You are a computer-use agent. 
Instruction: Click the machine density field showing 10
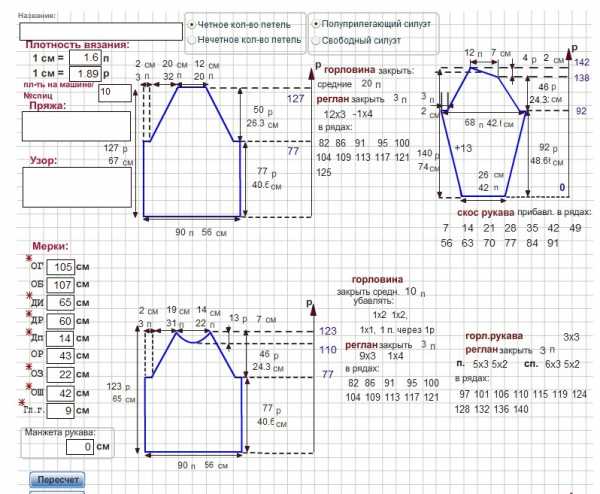click(116, 92)
